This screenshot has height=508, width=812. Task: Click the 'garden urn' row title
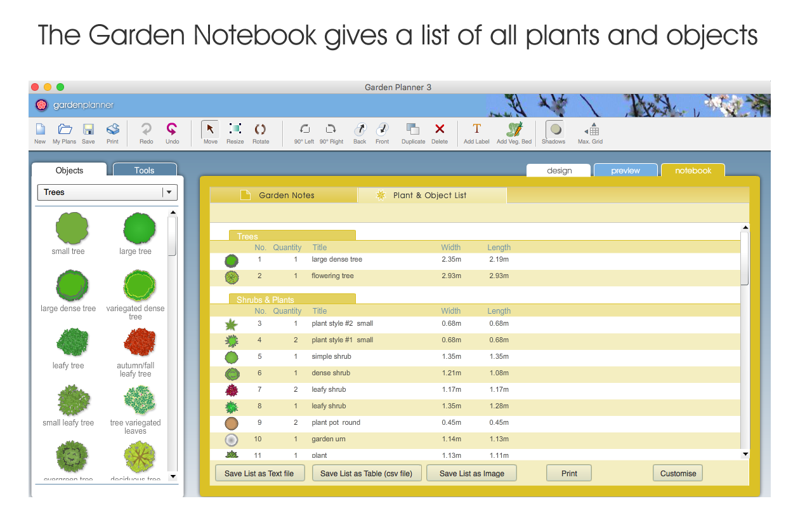pos(330,439)
